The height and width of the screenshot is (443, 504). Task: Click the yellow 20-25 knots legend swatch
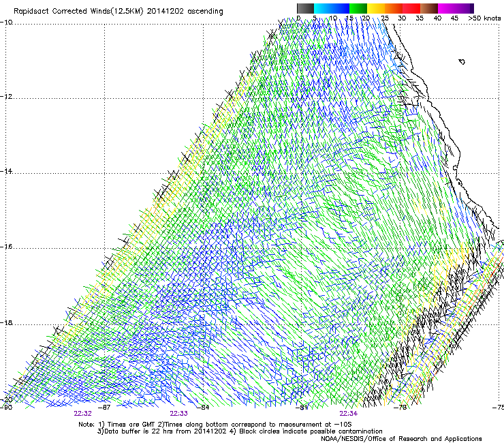376,8
